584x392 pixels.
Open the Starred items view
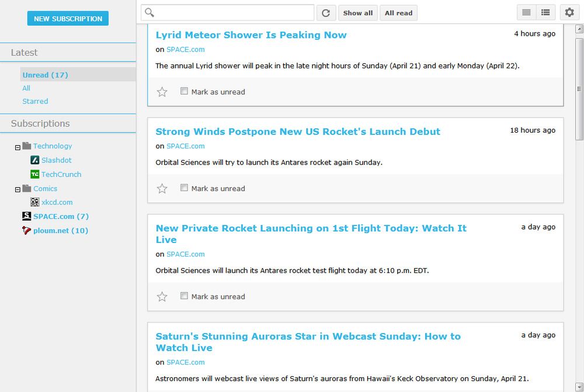(x=35, y=101)
